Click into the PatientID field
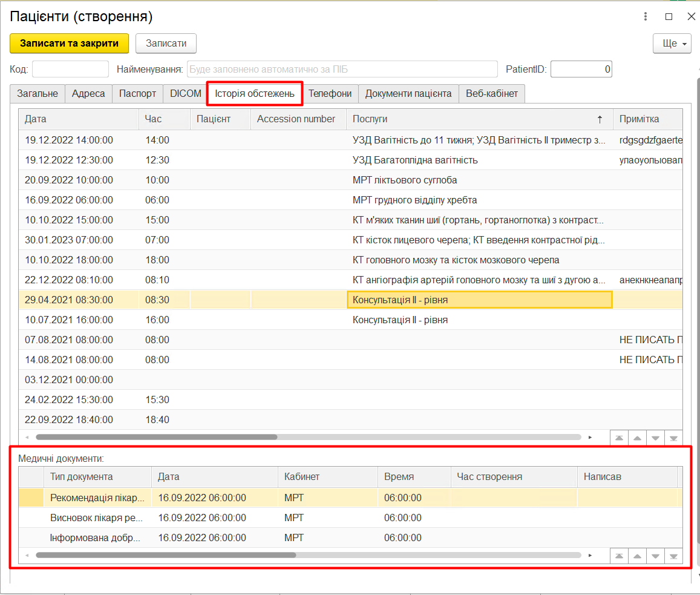The width and height of the screenshot is (700, 595). [581, 70]
